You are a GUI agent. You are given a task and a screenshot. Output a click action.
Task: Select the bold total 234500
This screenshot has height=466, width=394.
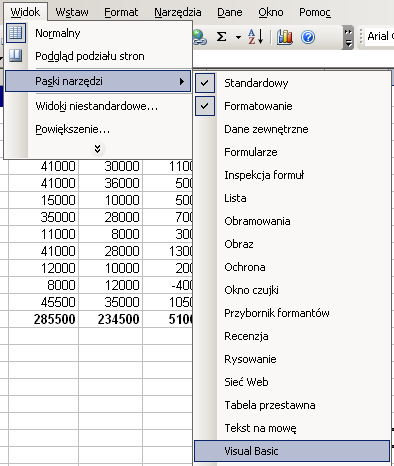point(111,319)
